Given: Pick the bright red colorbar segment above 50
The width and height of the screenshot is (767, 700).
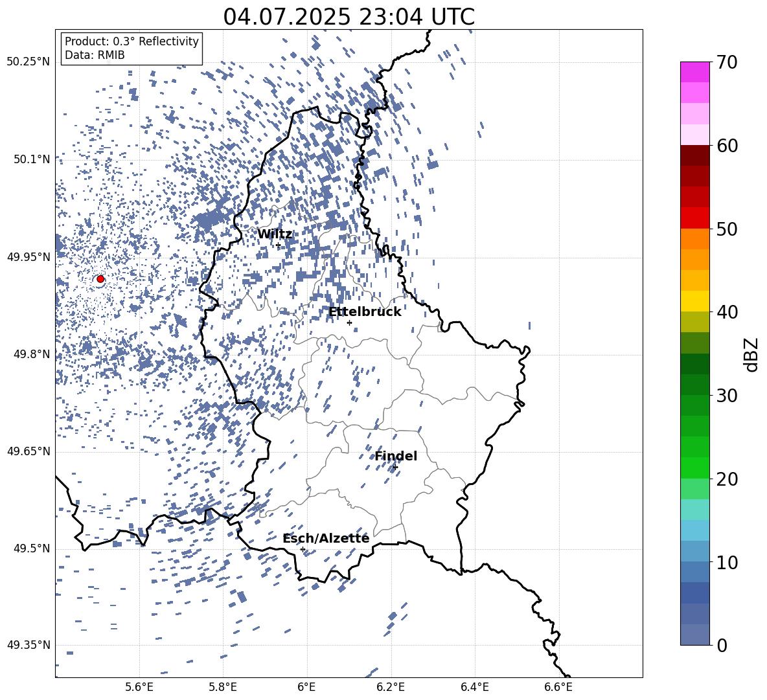Looking at the screenshot, I should coord(695,218).
